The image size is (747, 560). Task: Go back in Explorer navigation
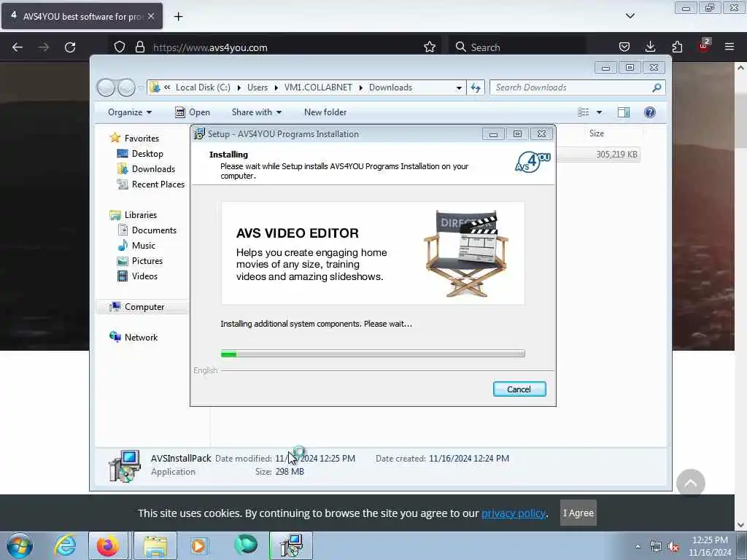tap(107, 87)
